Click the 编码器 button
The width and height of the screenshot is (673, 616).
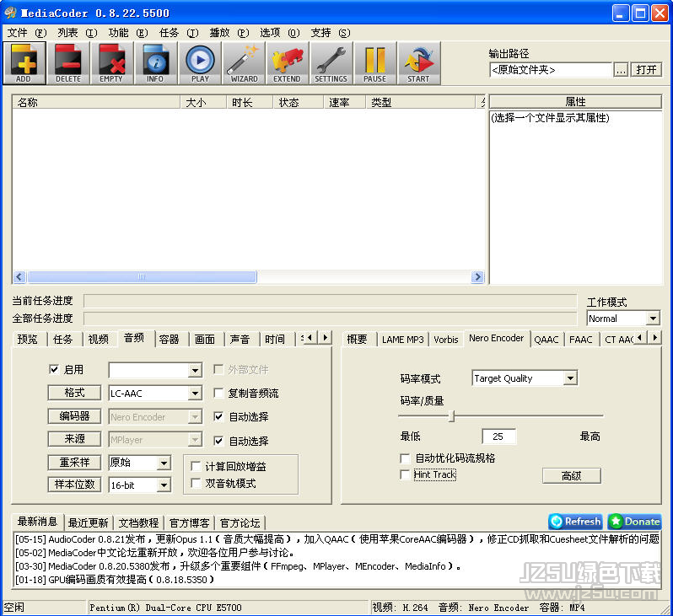[74, 416]
